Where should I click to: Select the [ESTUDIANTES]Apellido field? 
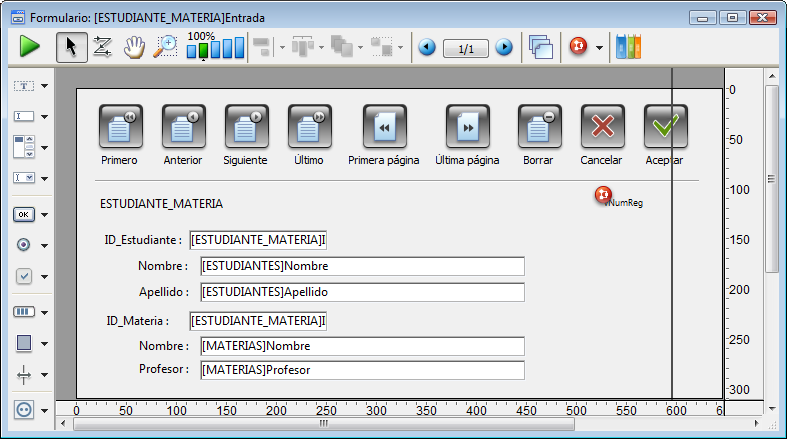click(x=361, y=292)
